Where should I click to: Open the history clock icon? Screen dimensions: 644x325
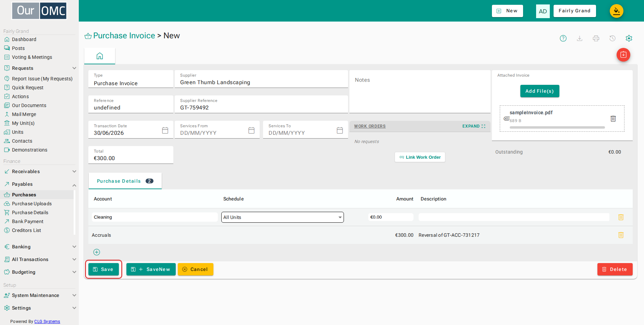point(612,38)
